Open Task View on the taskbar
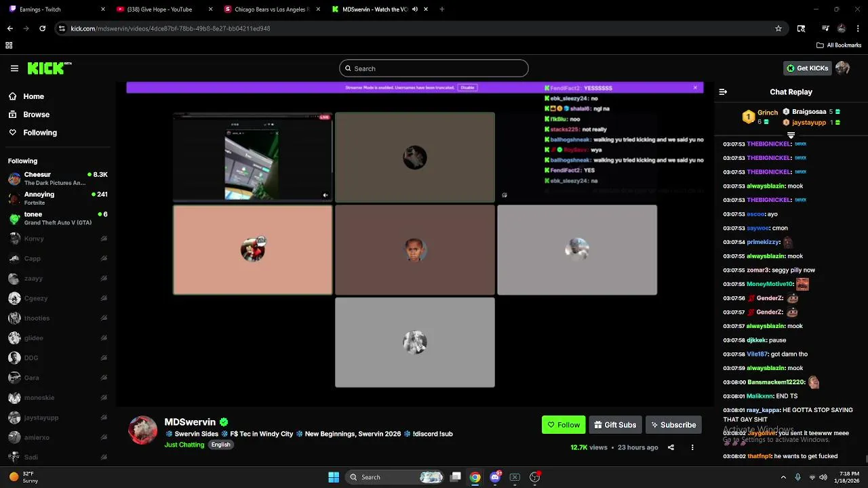This screenshot has width=868, height=488. (x=456, y=477)
